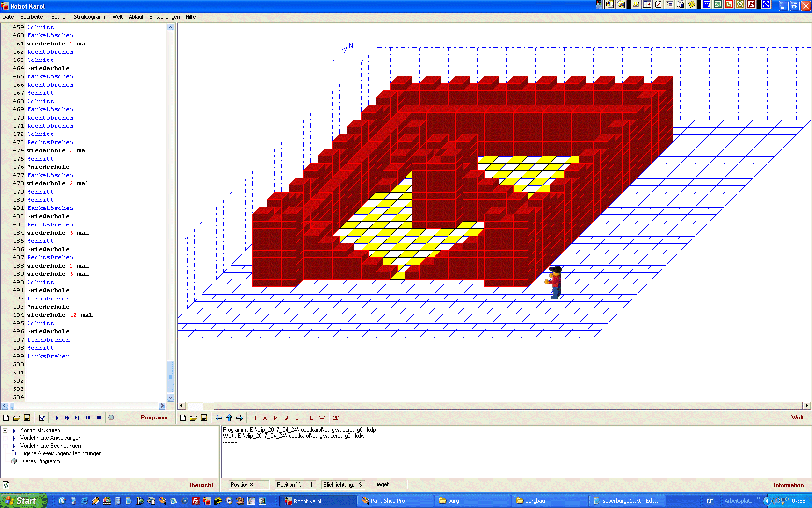
Task: Start the program with the play button
Action: (57, 418)
